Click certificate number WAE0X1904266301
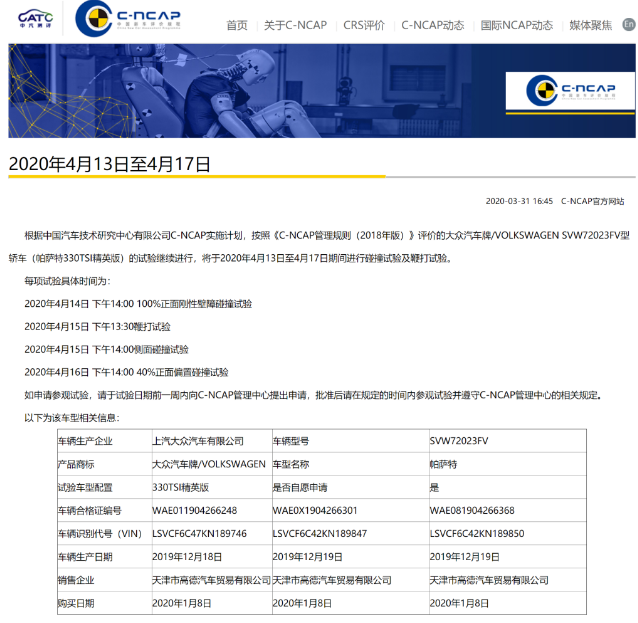The height and width of the screenshot is (623, 638). (x=315, y=510)
